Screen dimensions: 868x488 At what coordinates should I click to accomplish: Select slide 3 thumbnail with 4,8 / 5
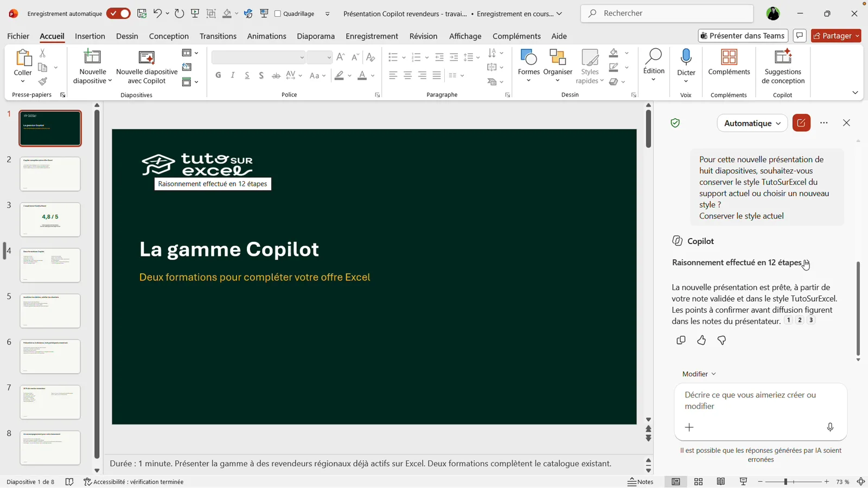point(50,220)
